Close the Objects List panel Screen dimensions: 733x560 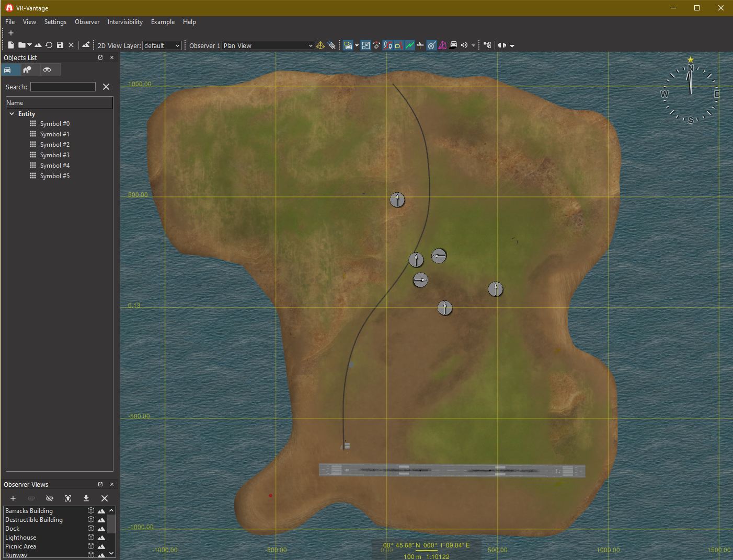(x=112, y=57)
